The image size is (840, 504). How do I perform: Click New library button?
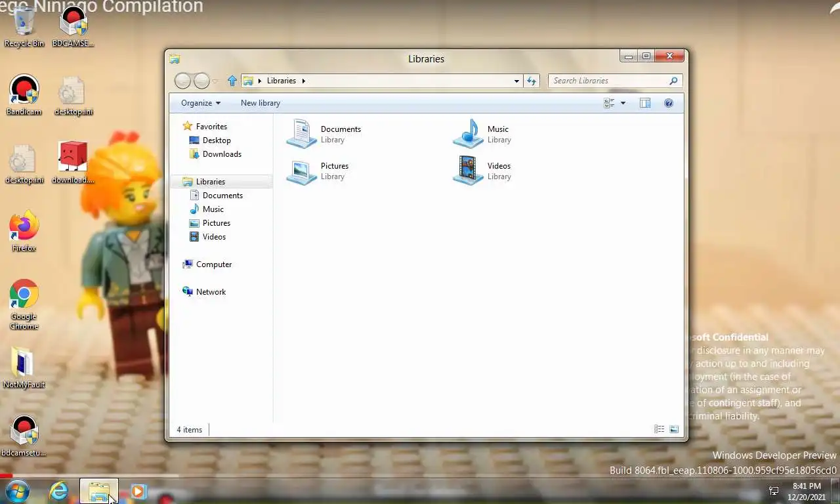(x=261, y=103)
